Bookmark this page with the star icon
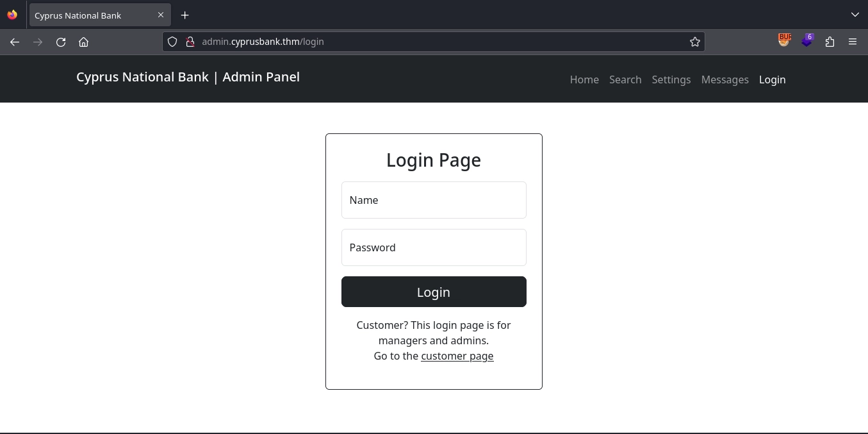Viewport: 868px width, 434px height. click(x=694, y=42)
